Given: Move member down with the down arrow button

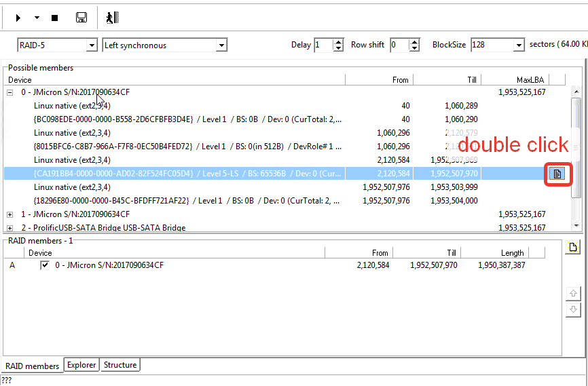Looking at the screenshot, I should tap(573, 309).
